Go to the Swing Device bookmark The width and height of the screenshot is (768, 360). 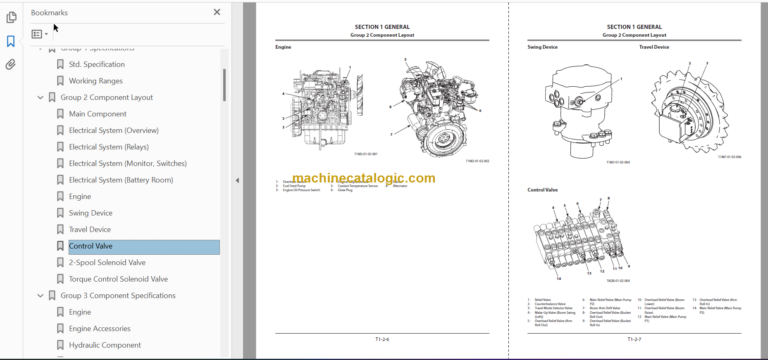pyautogui.click(x=91, y=213)
